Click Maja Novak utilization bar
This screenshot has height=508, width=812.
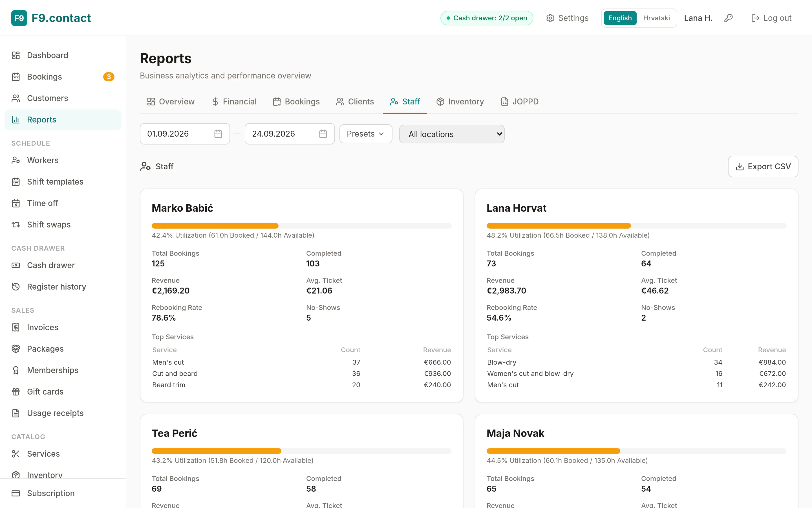pos(636,451)
